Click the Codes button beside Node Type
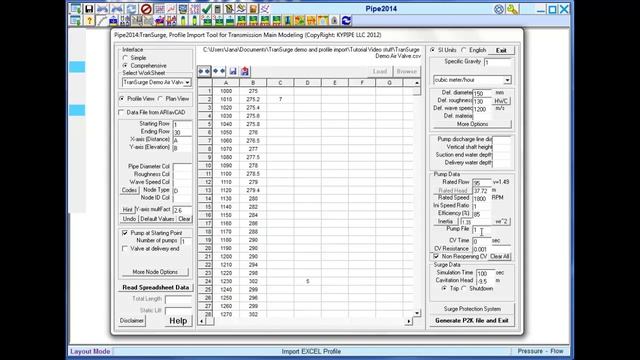The height and width of the screenshot is (360, 640). (x=129, y=190)
